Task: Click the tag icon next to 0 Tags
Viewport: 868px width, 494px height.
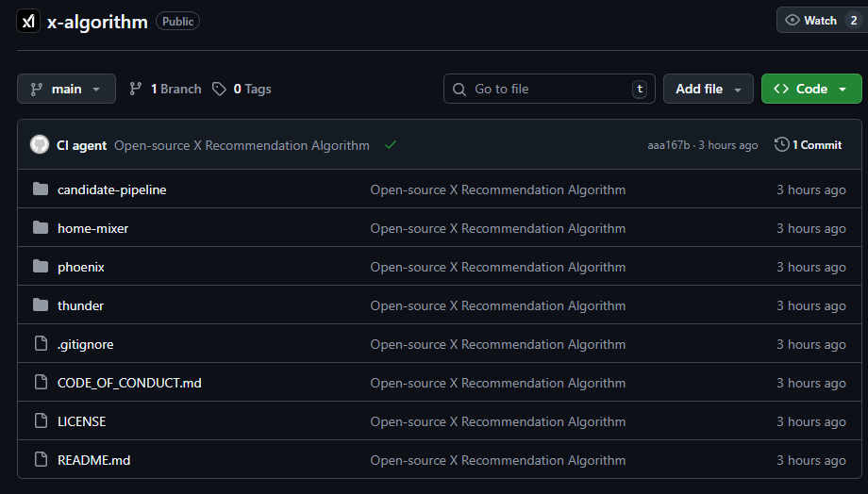Action: tap(219, 89)
